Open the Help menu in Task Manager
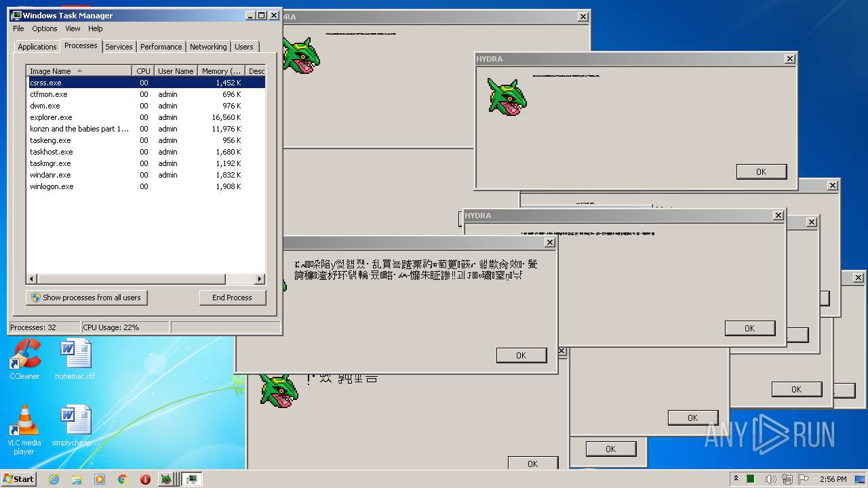The image size is (868, 488). 96,28
